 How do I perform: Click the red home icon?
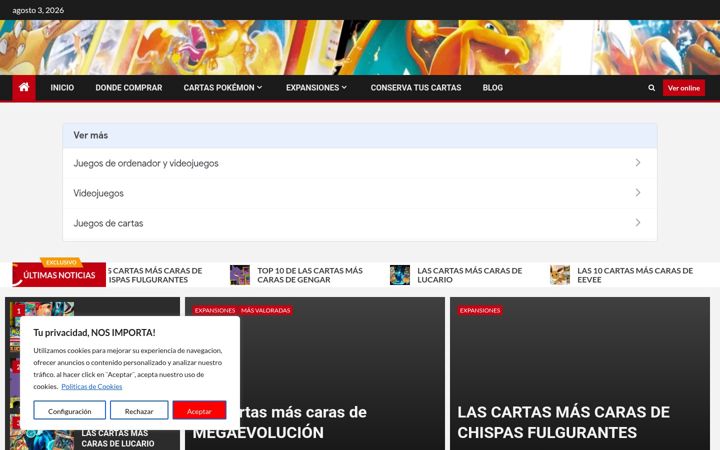pyautogui.click(x=24, y=88)
